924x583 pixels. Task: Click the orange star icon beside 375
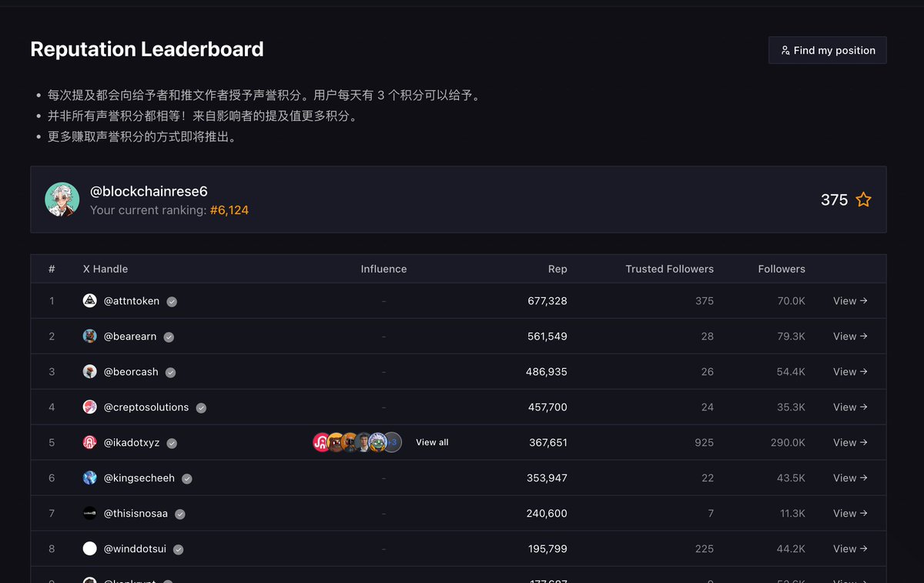point(864,200)
